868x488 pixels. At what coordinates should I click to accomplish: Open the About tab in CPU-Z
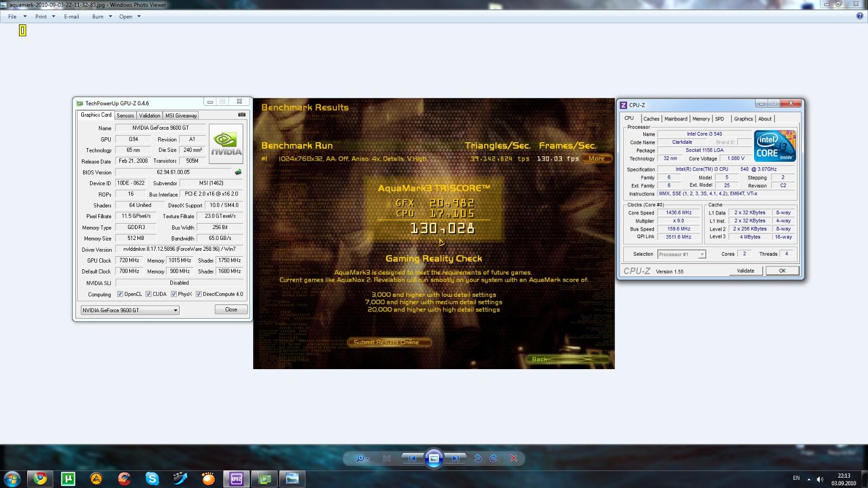click(x=765, y=119)
